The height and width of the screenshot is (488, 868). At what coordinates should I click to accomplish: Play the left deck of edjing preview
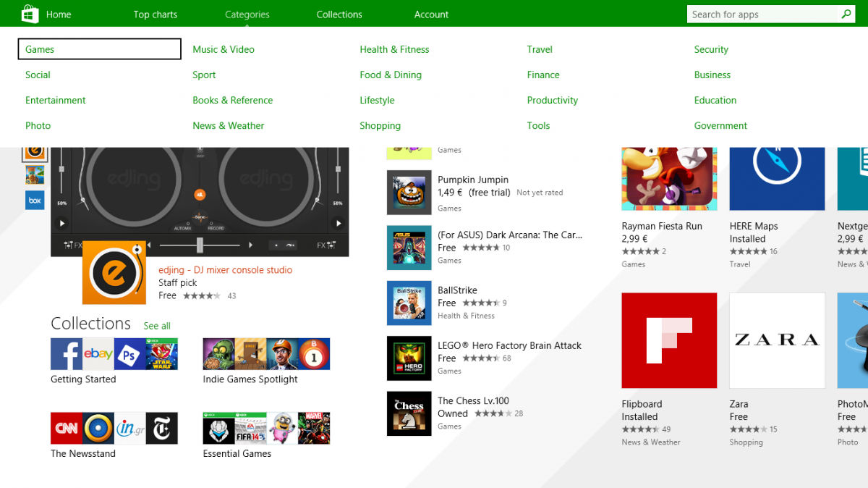pyautogui.click(x=62, y=224)
